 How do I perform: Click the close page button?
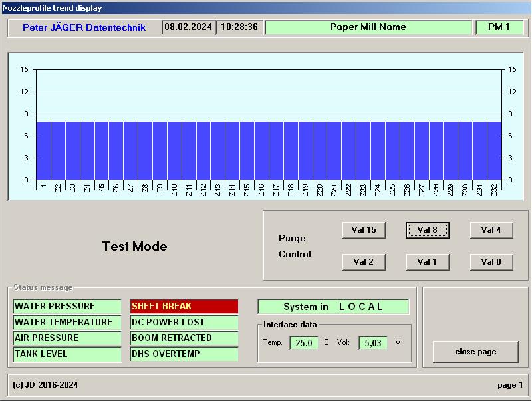pyautogui.click(x=475, y=352)
